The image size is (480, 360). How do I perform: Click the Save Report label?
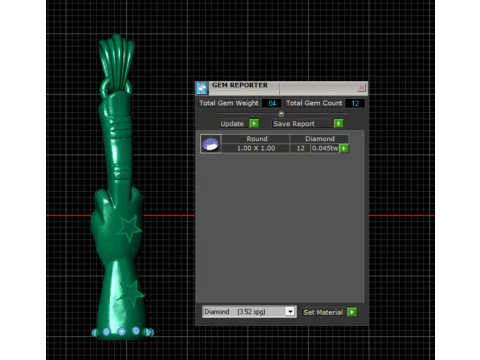point(294,124)
